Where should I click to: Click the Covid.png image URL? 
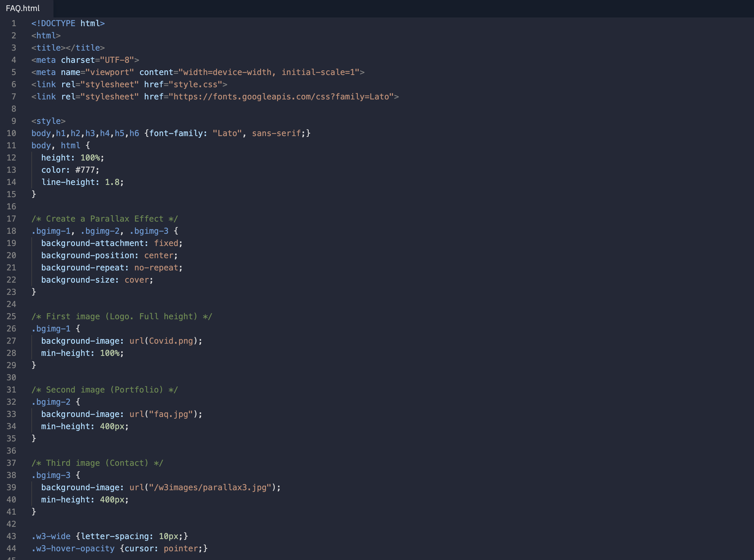(x=171, y=341)
